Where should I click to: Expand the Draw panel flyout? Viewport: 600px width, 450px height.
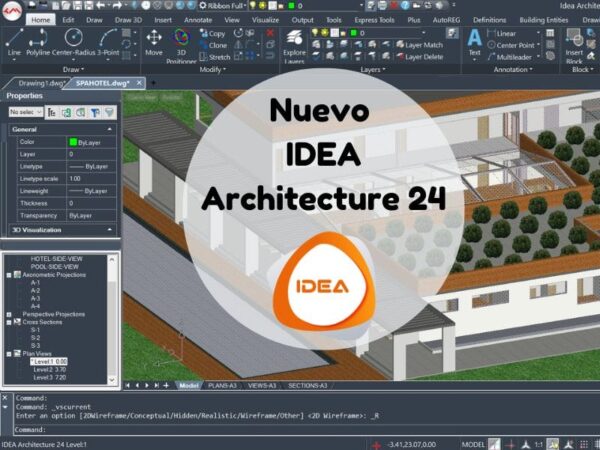click(73, 69)
